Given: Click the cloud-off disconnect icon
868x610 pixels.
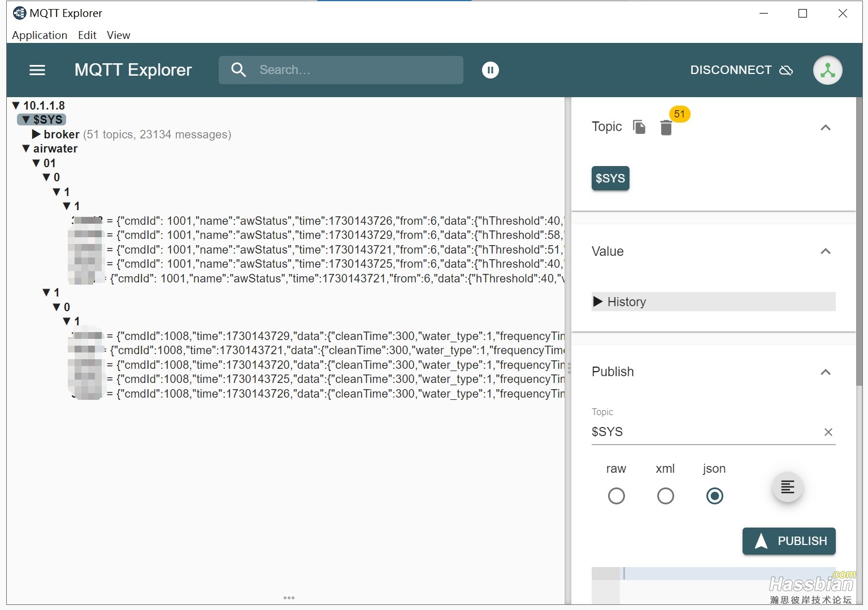Looking at the screenshot, I should point(786,70).
